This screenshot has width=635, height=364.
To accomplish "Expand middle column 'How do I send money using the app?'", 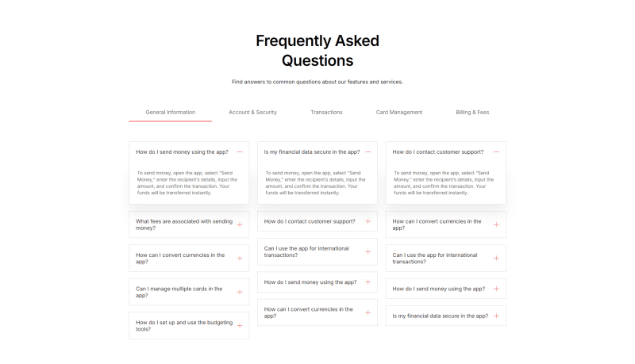I will tap(317, 282).
